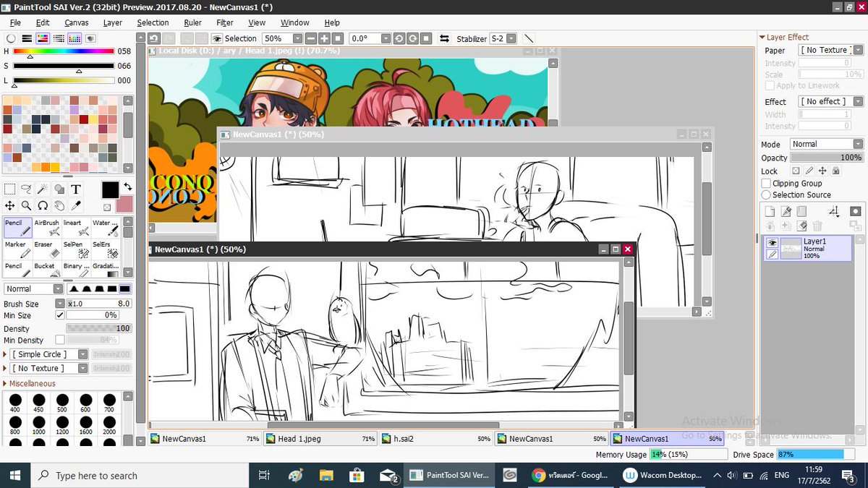Hide Layer1 using its eye icon

(x=772, y=243)
